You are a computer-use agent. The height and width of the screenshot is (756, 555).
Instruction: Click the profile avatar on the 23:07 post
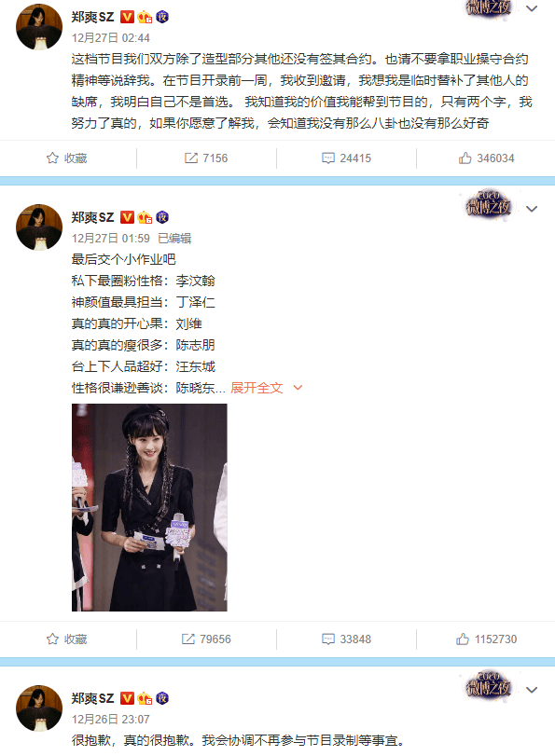pos(39,708)
